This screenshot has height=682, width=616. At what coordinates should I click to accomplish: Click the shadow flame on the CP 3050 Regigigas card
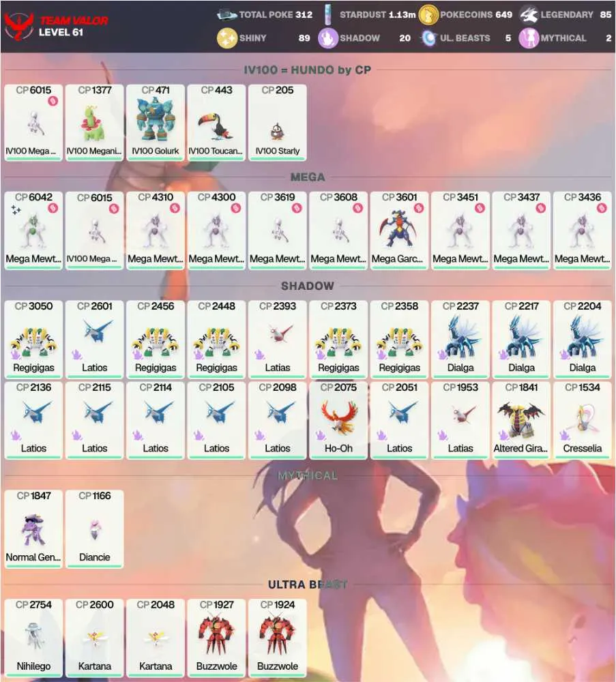pyautogui.click(x=16, y=354)
